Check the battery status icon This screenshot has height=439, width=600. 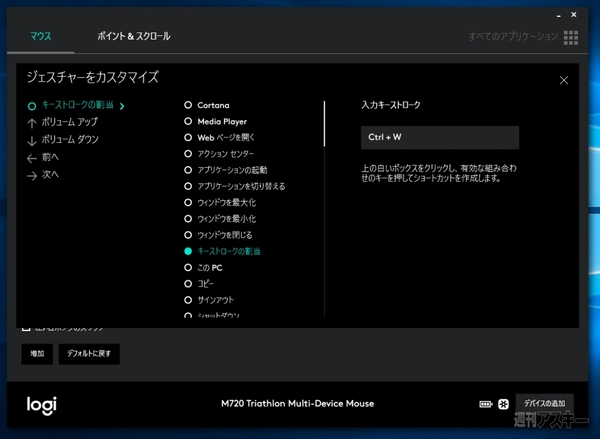click(x=486, y=404)
